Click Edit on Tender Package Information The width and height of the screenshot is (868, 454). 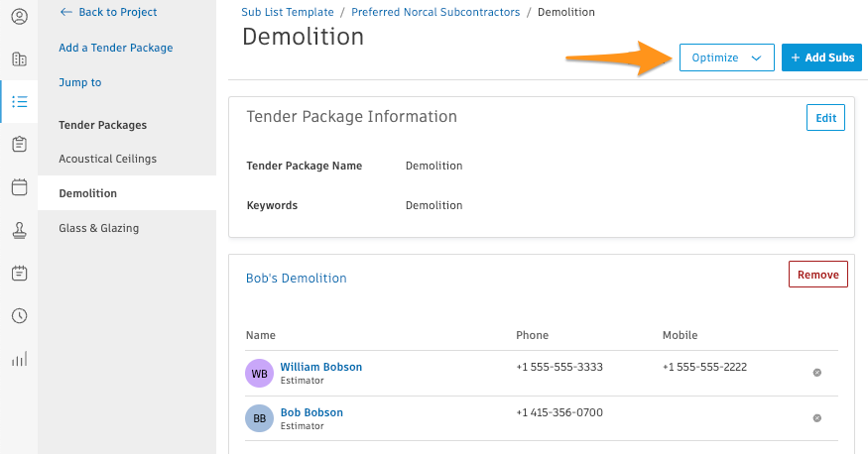[x=825, y=118]
